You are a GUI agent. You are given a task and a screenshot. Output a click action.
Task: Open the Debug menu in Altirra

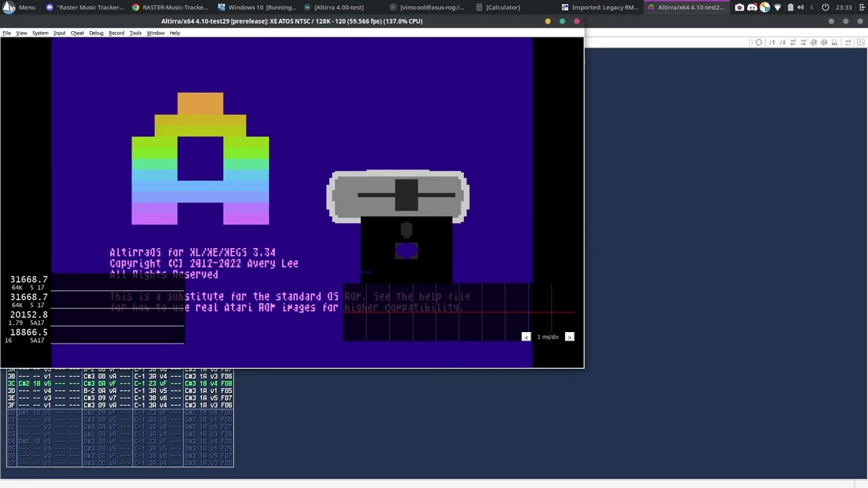(96, 33)
